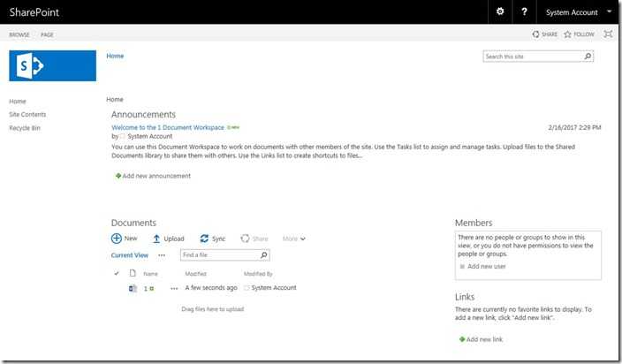622x364 pixels.
Task: Click the Upload button
Action: tap(169, 239)
